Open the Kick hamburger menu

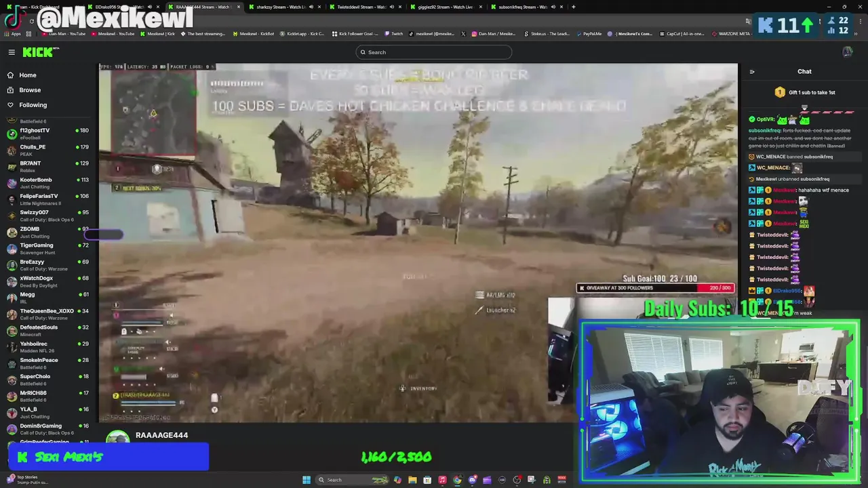coord(12,52)
